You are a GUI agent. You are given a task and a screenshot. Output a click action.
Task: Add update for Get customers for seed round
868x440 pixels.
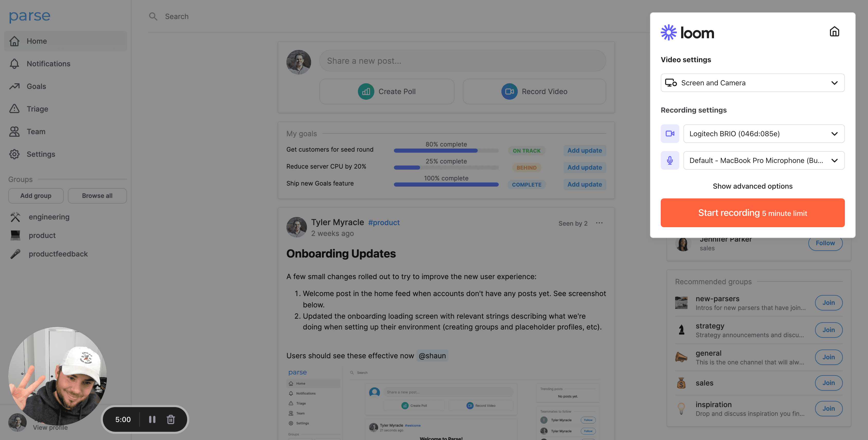click(584, 151)
